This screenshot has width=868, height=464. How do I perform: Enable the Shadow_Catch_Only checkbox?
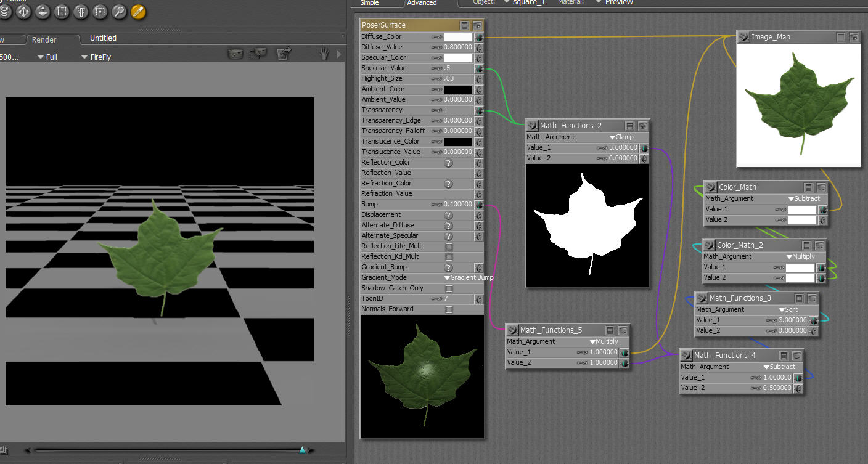pyautogui.click(x=449, y=288)
